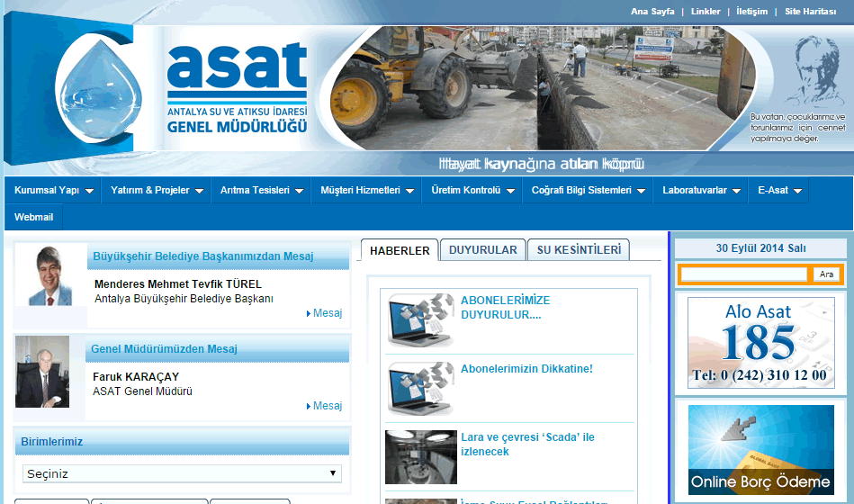This screenshot has height=504, width=854.
Task: Open the Webmail menu item
Action: (34, 217)
